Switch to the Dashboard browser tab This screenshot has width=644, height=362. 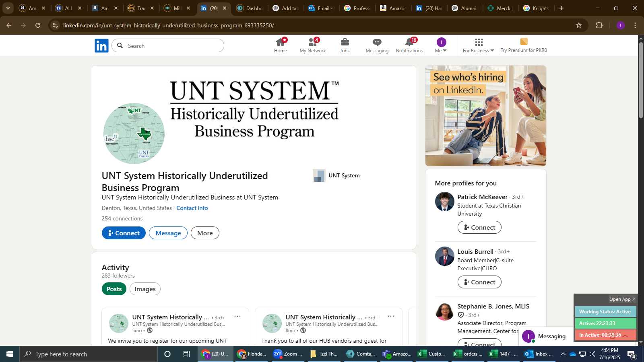(x=250, y=8)
